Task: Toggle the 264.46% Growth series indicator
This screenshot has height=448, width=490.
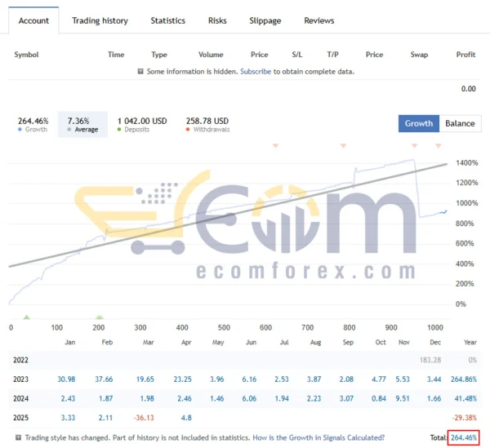Action: coord(33,124)
